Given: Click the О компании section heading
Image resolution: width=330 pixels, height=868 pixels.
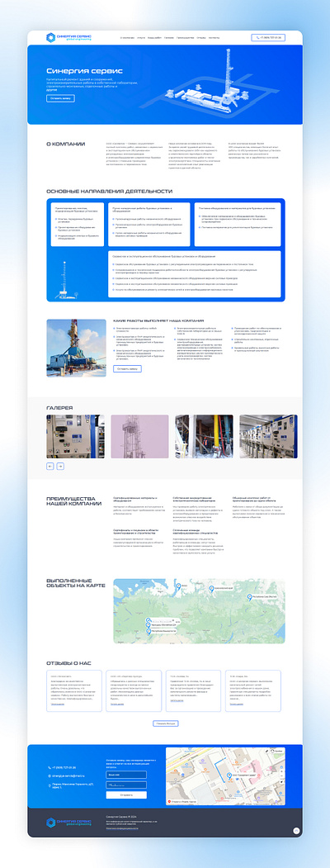Looking at the screenshot, I should pyautogui.click(x=66, y=144).
